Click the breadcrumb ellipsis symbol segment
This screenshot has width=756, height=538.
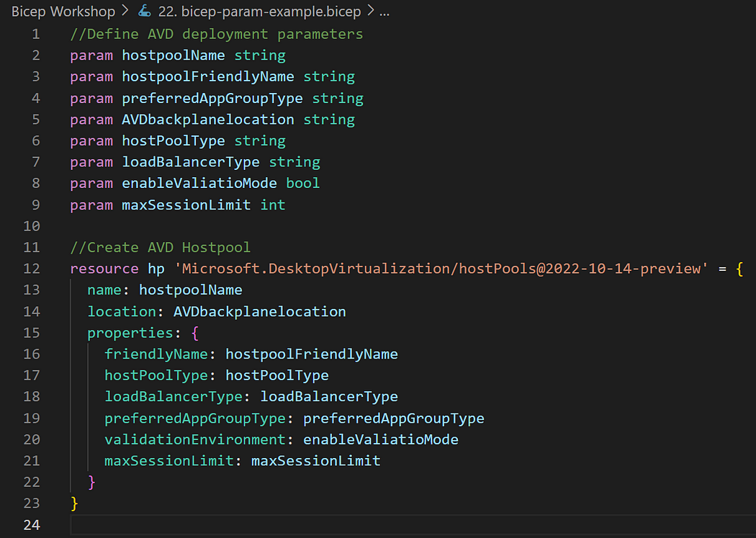(x=384, y=12)
